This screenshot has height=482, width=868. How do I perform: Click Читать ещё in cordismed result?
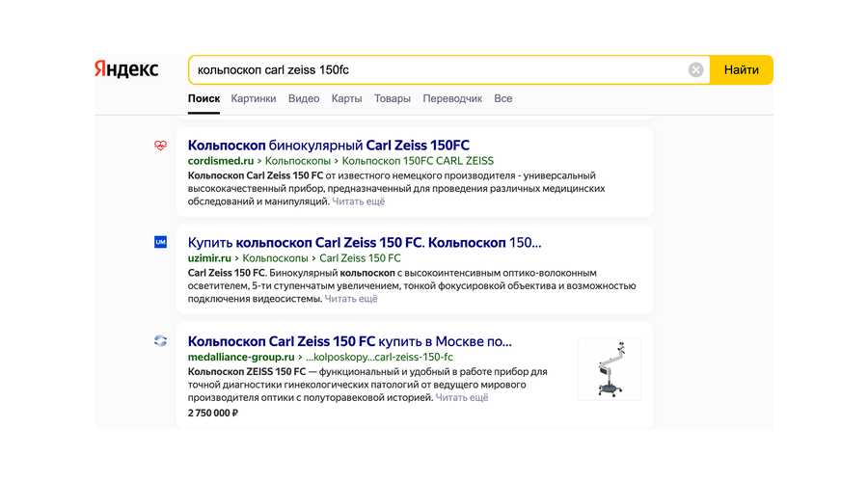358,201
